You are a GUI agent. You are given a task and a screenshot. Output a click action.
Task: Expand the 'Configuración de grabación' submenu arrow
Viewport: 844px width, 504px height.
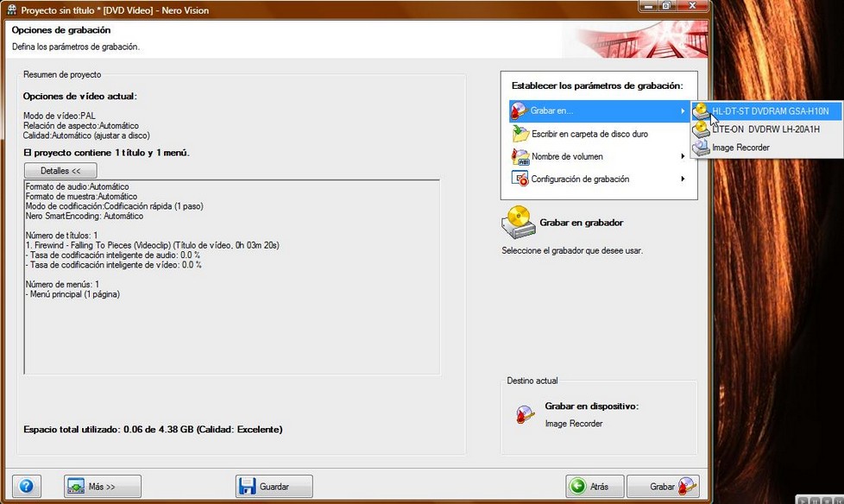tap(683, 179)
